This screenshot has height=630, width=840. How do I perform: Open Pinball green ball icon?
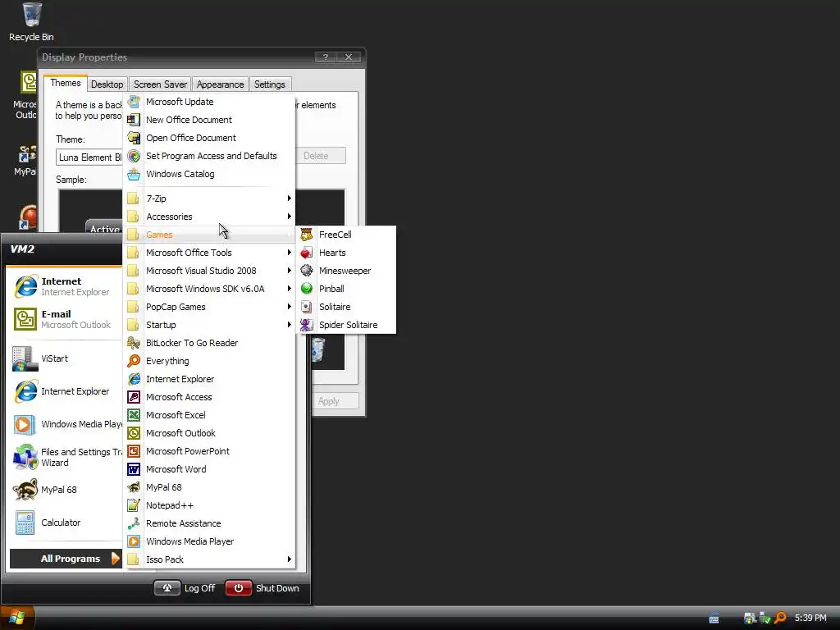click(x=307, y=289)
